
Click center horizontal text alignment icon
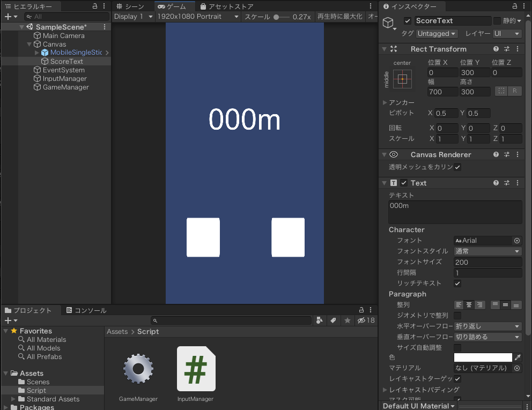[x=469, y=305]
